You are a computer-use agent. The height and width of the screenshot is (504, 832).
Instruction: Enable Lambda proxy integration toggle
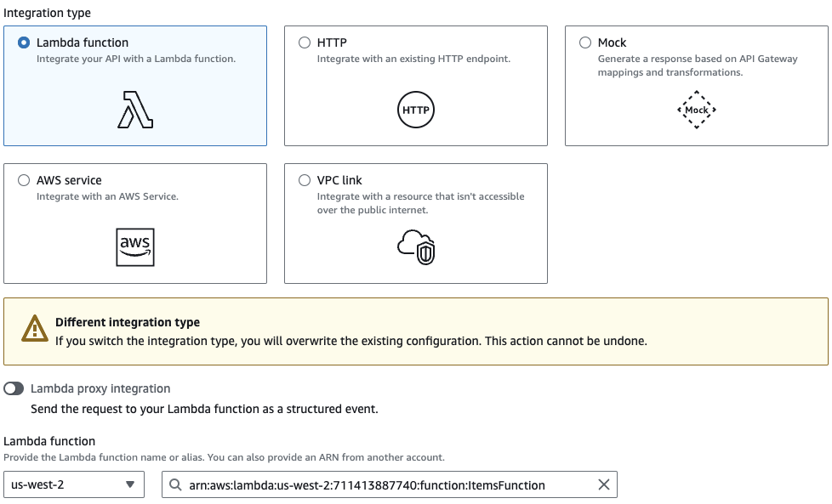coord(14,388)
